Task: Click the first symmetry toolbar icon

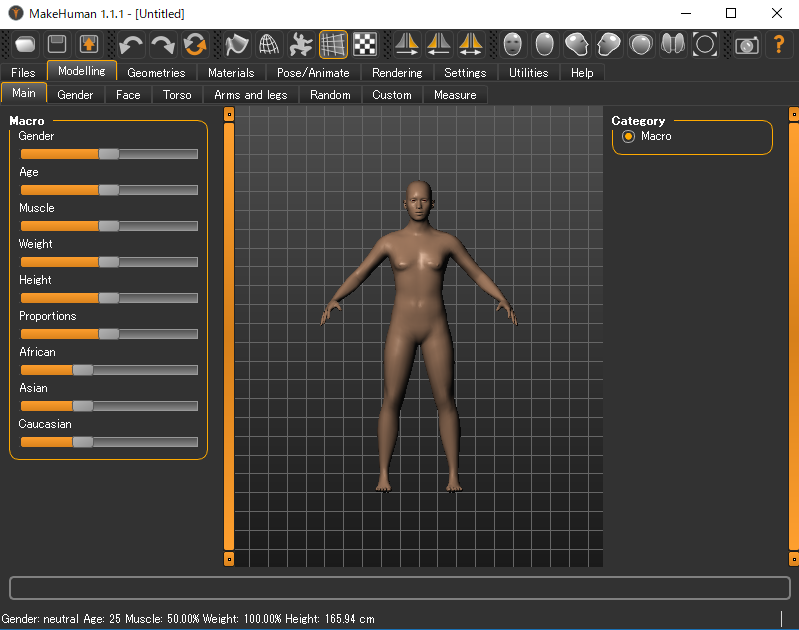Action: pyautogui.click(x=407, y=44)
